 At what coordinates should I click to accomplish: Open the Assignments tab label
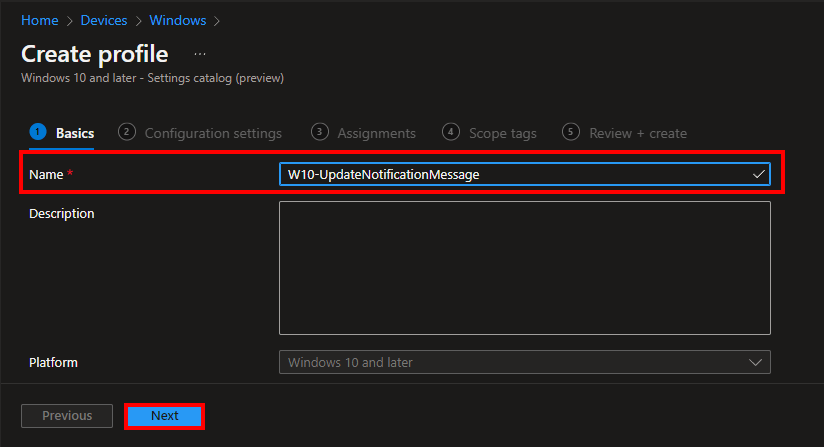click(x=376, y=133)
